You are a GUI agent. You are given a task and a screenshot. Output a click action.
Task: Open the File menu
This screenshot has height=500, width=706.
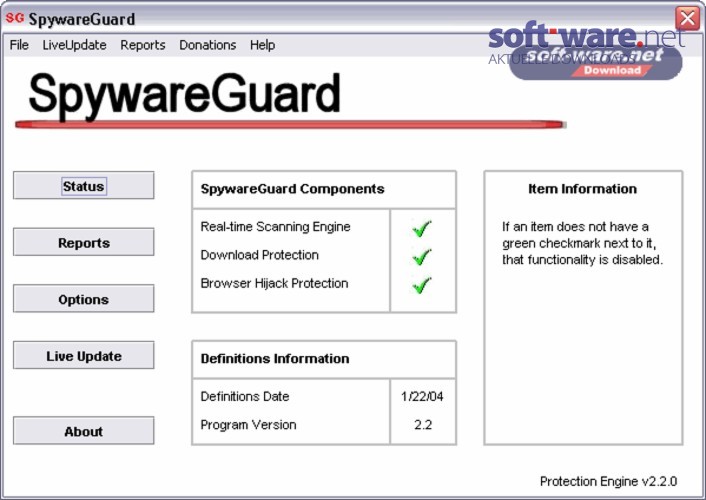tap(19, 45)
